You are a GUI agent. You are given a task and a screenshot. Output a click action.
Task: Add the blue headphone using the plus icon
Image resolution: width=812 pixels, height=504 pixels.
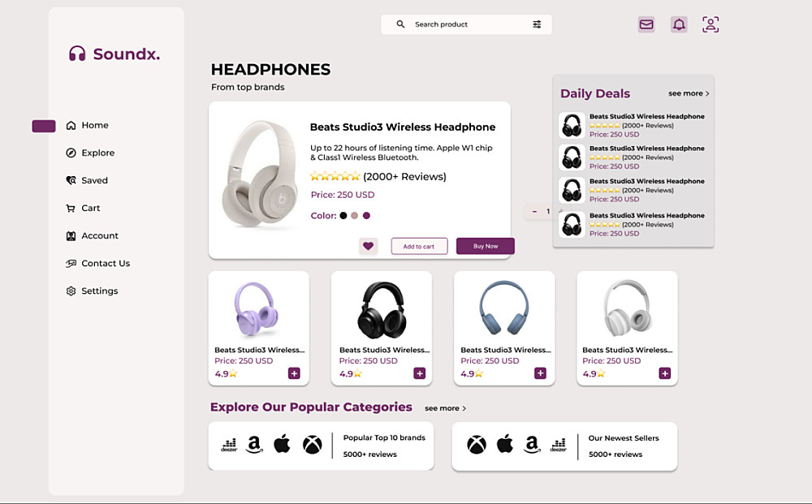coord(540,373)
